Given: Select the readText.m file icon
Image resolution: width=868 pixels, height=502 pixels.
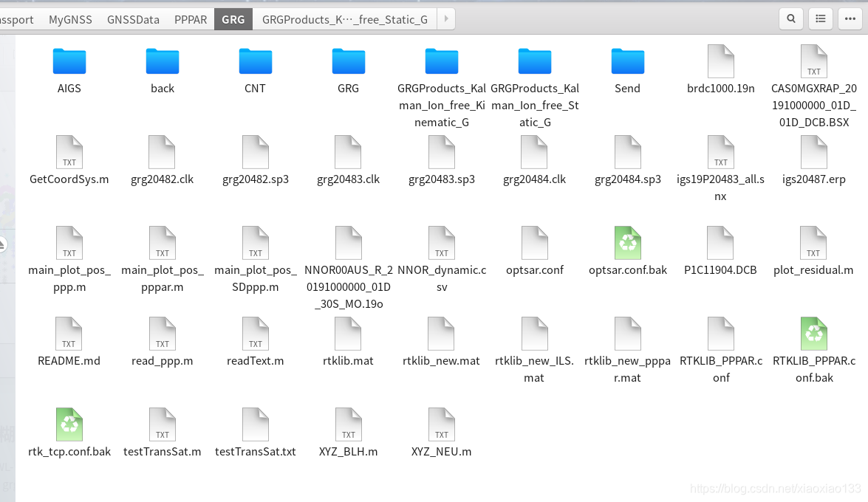Looking at the screenshot, I should [255, 334].
